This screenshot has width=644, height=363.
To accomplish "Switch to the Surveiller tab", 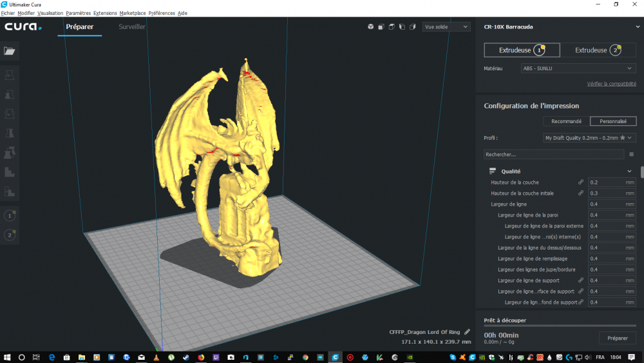I will pos(132,26).
